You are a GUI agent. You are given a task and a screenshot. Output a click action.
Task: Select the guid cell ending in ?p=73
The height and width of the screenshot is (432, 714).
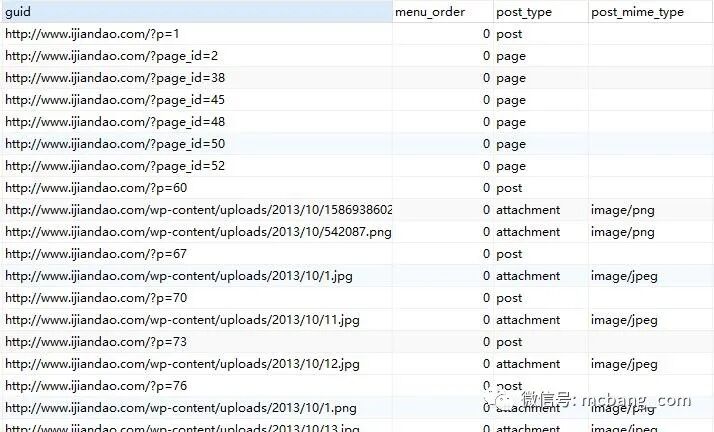coord(197,342)
